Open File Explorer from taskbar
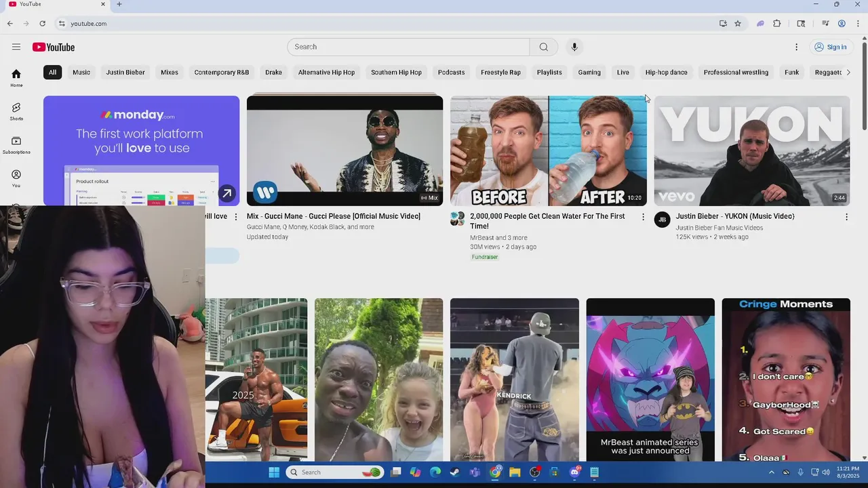Viewport: 868px width, 488px height. (515, 472)
